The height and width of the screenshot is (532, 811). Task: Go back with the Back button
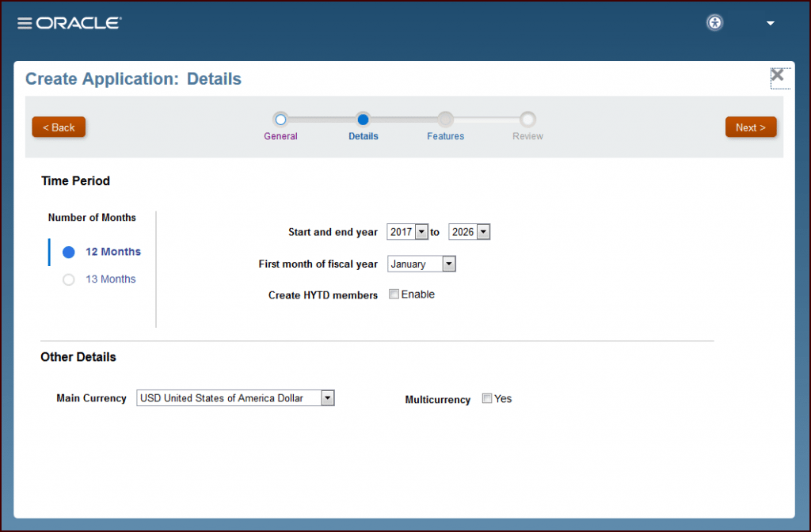coord(59,127)
